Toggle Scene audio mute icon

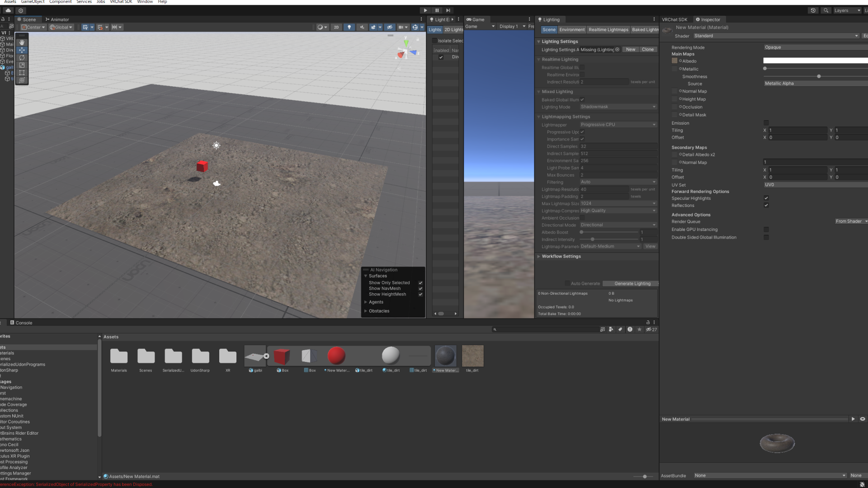click(362, 27)
